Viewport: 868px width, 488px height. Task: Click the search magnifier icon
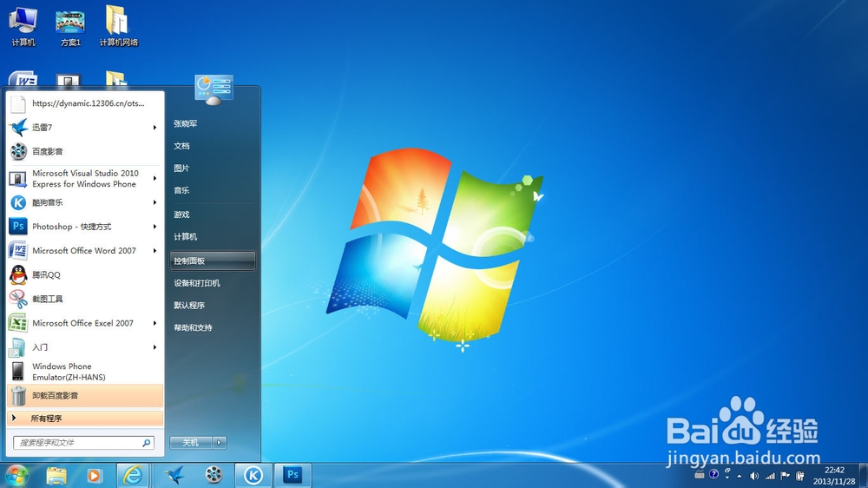point(146,443)
